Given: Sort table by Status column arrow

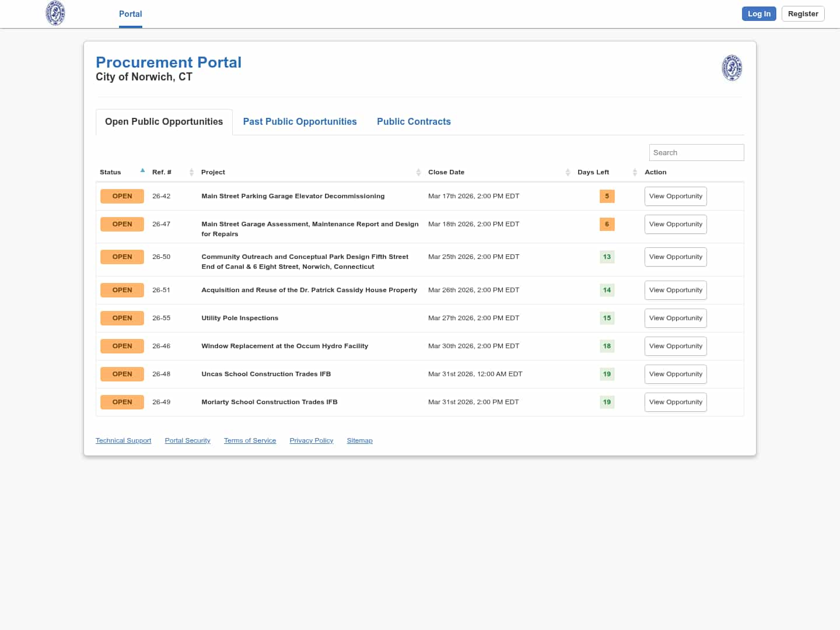Looking at the screenshot, I should pos(142,171).
